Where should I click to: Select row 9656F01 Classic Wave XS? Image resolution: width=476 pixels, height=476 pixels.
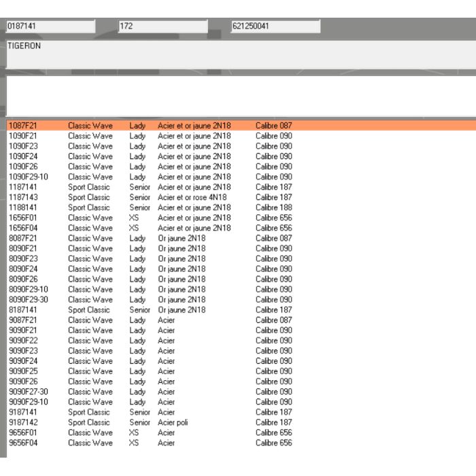tap(241, 432)
